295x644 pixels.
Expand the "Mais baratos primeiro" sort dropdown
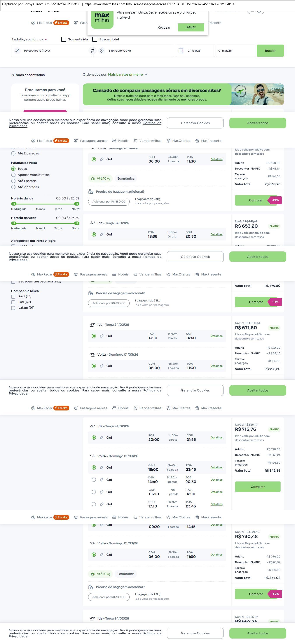(128, 74)
